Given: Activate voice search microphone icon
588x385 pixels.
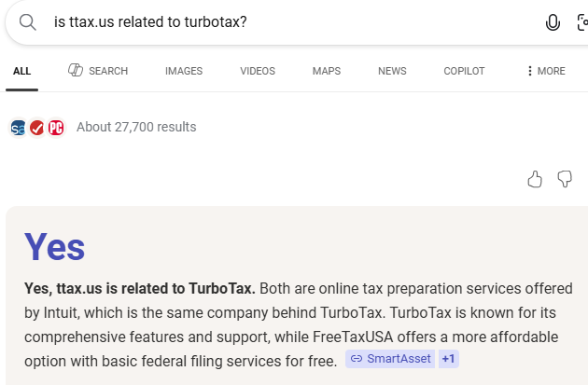Looking at the screenshot, I should pyautogui.click(x=553, y=23).
